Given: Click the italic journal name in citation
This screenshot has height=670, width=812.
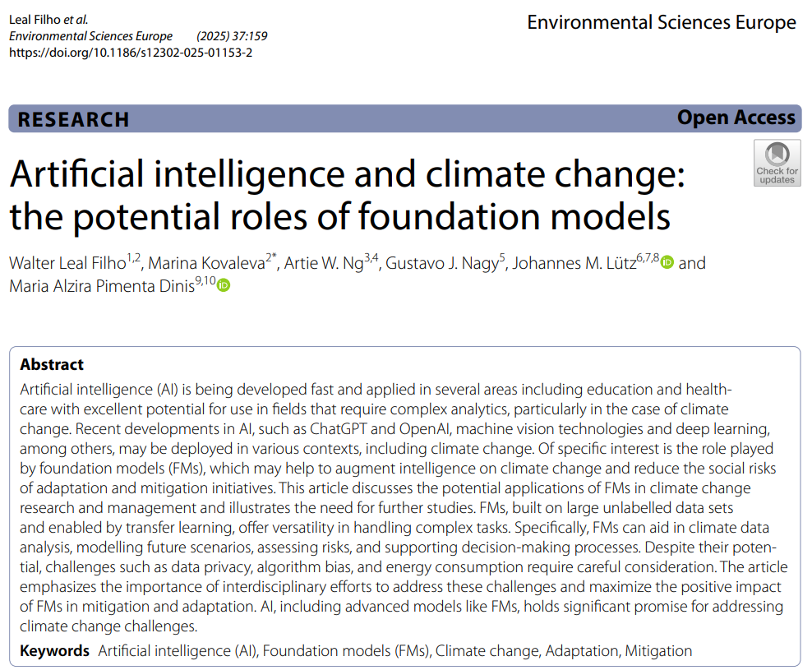Looking at the screenshot, I should coord(90,36).
